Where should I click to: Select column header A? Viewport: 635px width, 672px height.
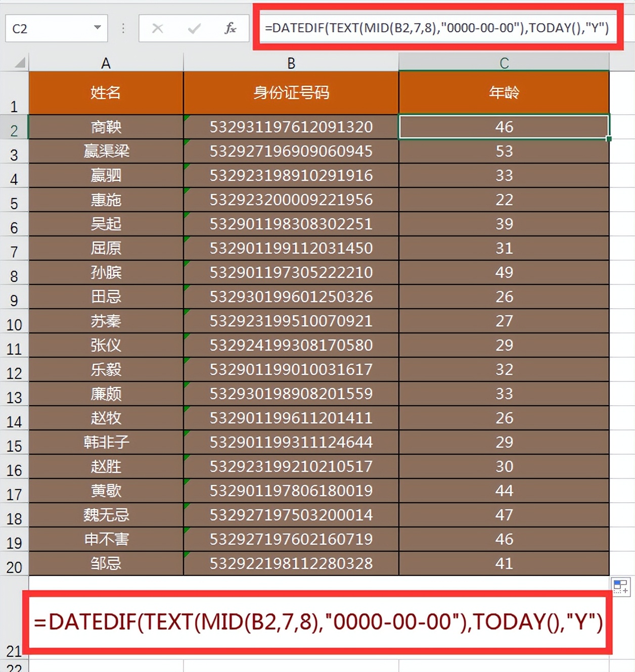pos(106,63)
